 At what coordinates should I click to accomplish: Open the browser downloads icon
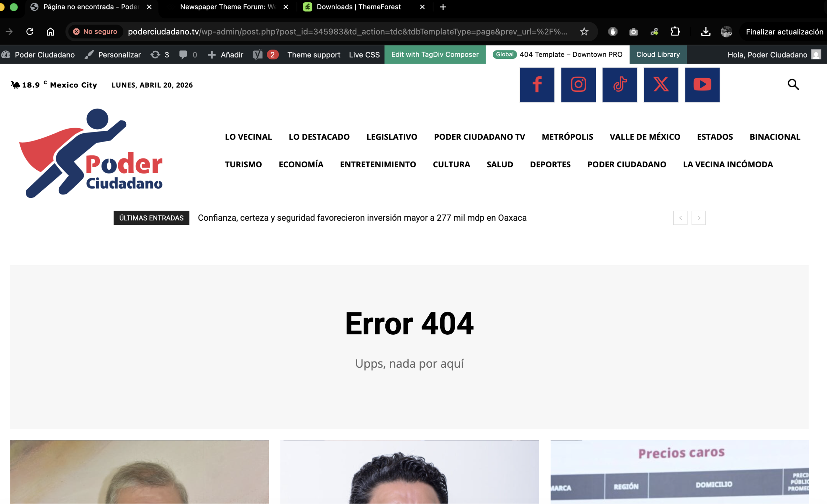pos(706,32)
